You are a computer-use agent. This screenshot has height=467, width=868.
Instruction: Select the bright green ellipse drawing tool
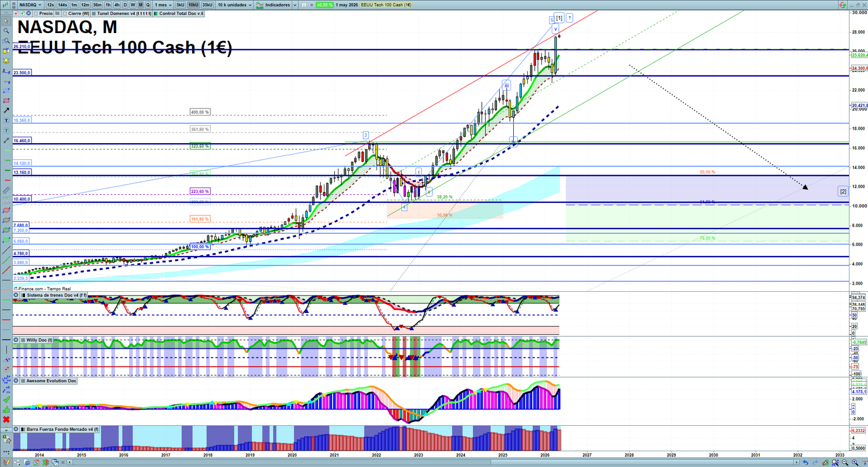tap(7, 239)
